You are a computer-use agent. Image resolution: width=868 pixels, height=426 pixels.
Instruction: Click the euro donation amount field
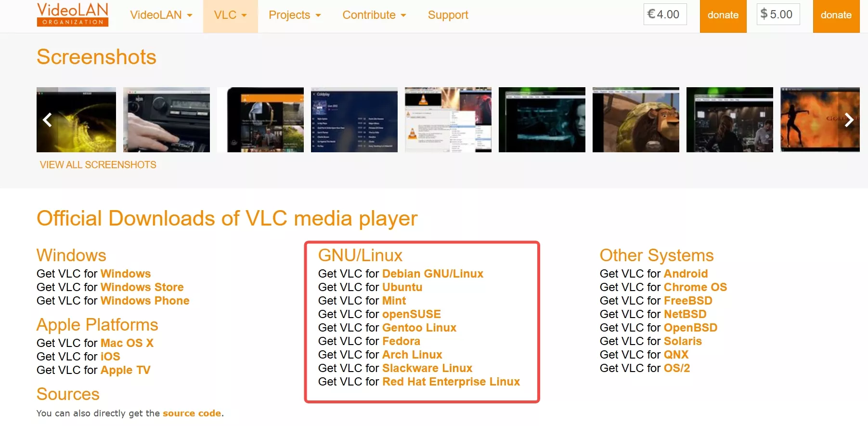(665, 14)
